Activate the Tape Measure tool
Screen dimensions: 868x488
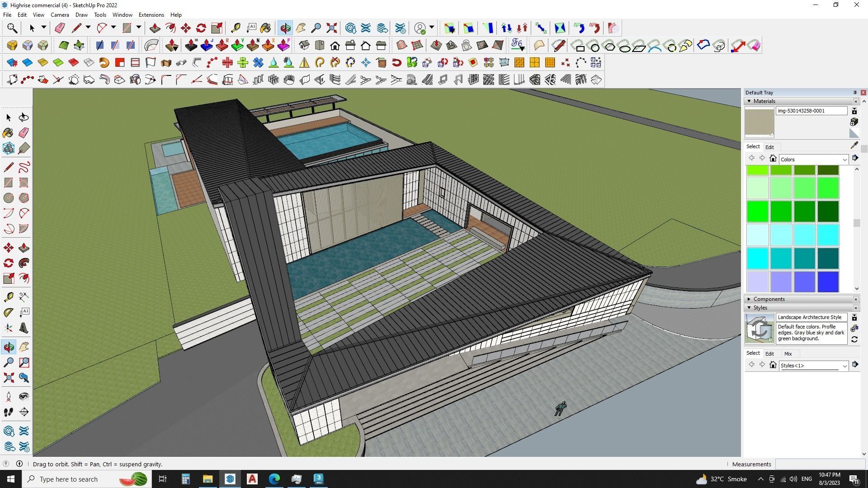point(8,297)
